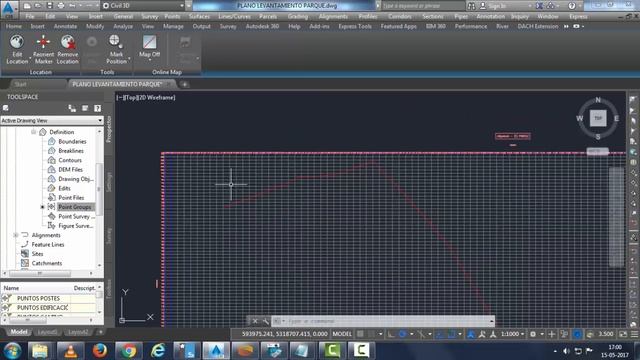Click the Mark Position icon

click(115, 42)
